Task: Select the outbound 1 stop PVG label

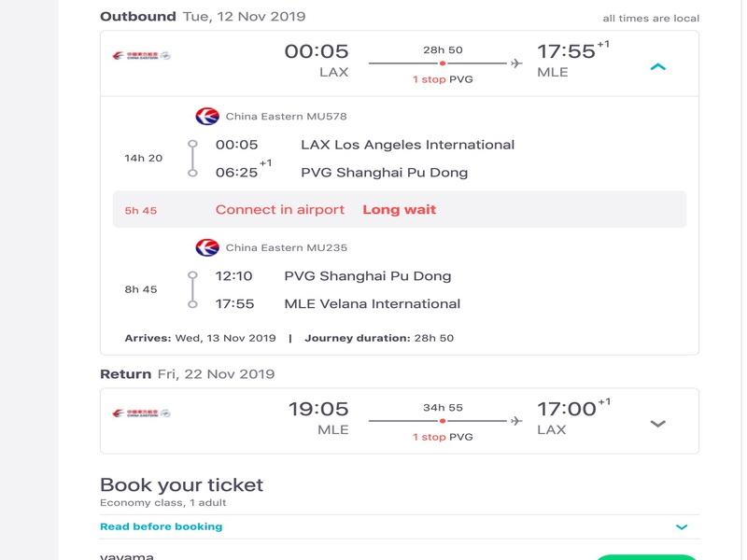Action: click(x=443, y=79)
